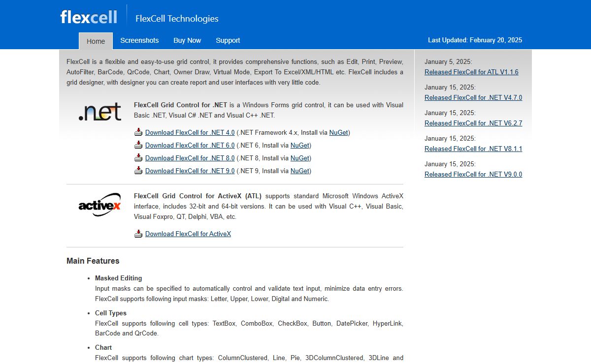Click the January 5, 2025 date text
The image size is (591, 364).
coord(448,61)
